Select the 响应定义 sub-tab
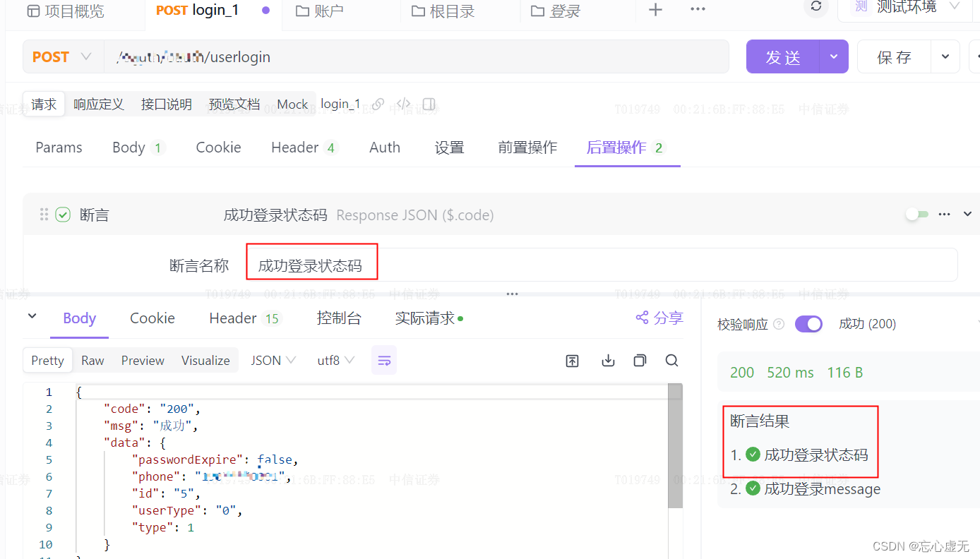Viewport: 980px width, 559px height. coord(99,104)
